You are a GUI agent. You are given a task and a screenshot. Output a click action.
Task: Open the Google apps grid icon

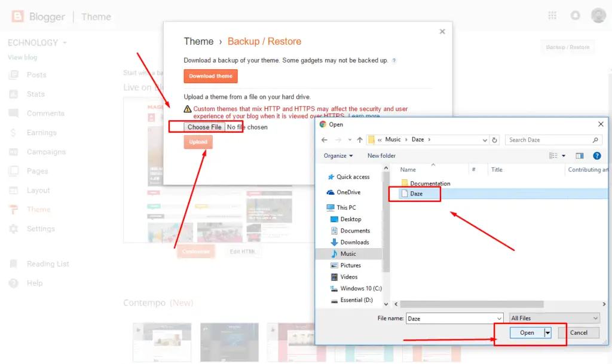click(552, 16)
